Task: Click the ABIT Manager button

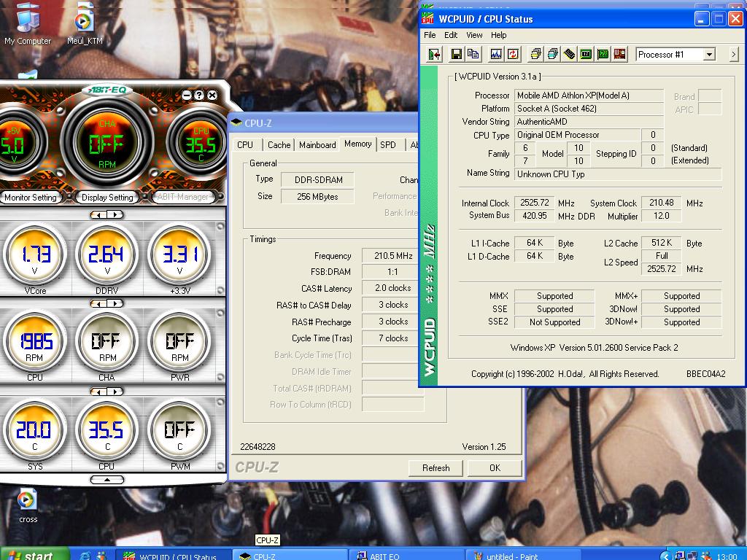Action: pyautogui.click(x=183, y=197)
